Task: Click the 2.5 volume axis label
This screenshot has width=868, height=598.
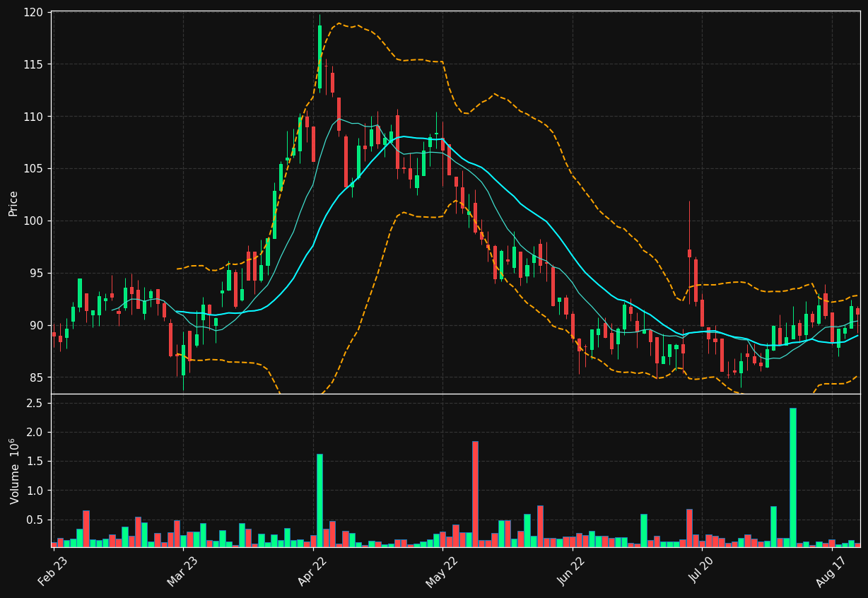Action: pos(35,403)
